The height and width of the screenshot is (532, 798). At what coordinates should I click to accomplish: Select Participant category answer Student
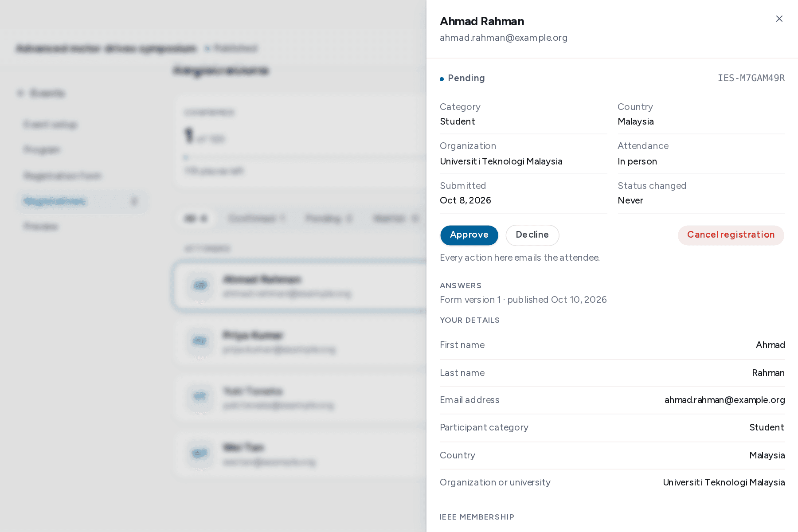pos(767,427)
